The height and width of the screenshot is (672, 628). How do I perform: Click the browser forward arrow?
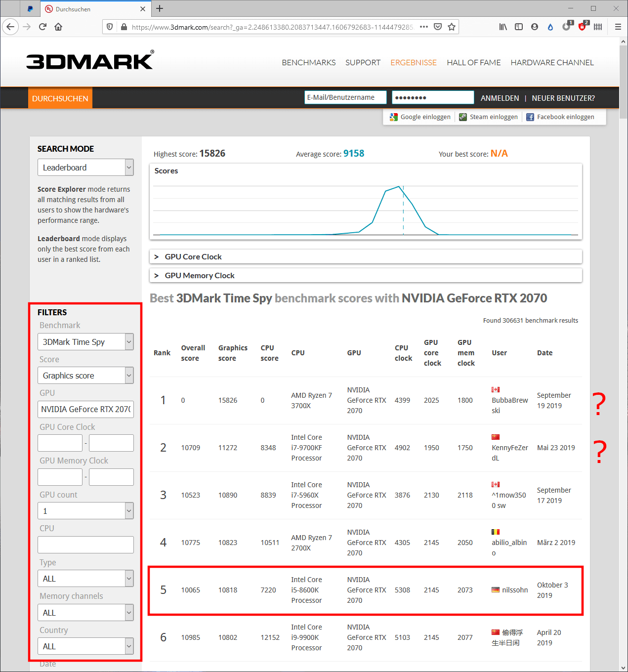coord(27,27)
